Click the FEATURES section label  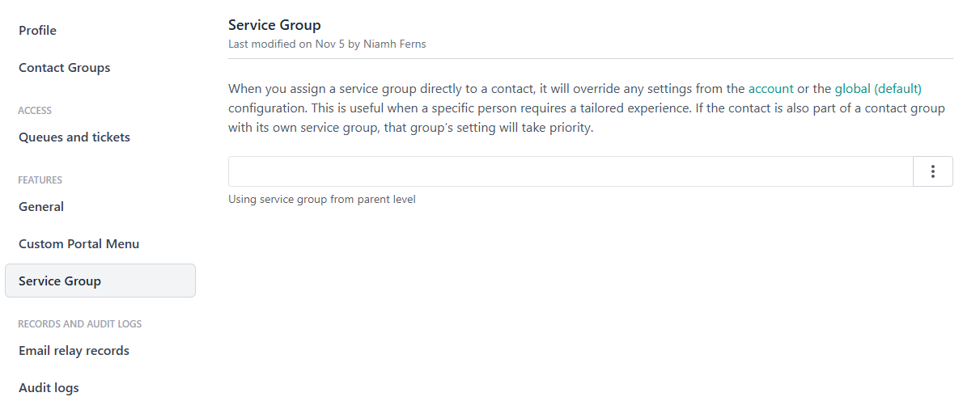click(x=40, y=180)
